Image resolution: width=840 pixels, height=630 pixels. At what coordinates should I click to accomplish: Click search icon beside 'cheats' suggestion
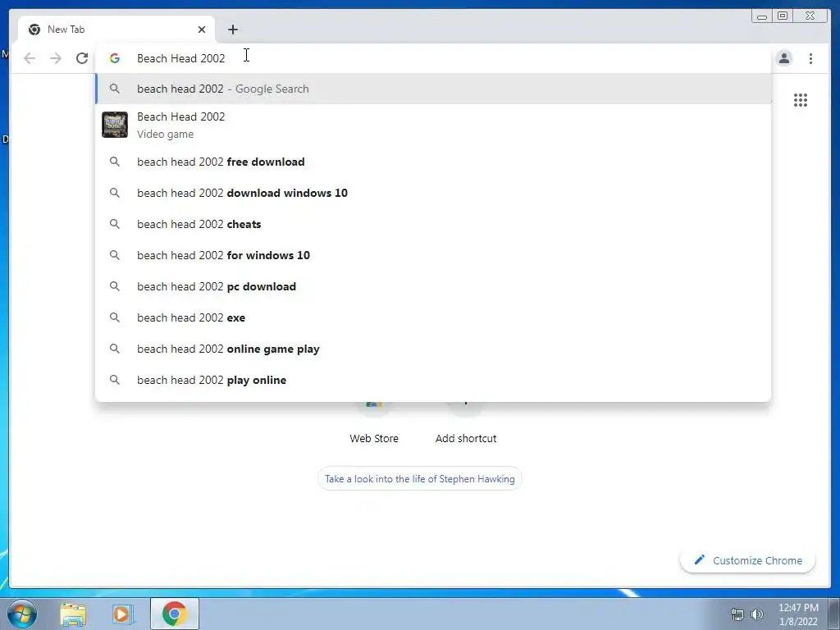point(115,224)
